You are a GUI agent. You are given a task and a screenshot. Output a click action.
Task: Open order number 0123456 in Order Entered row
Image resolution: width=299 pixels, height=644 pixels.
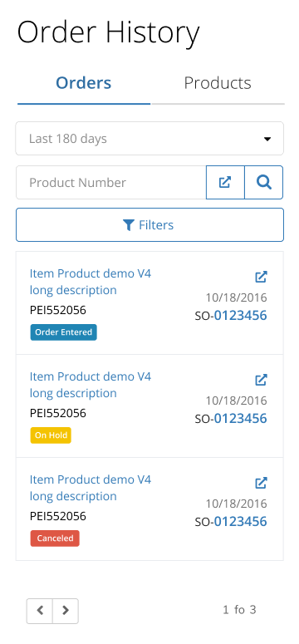click(240, 316)
